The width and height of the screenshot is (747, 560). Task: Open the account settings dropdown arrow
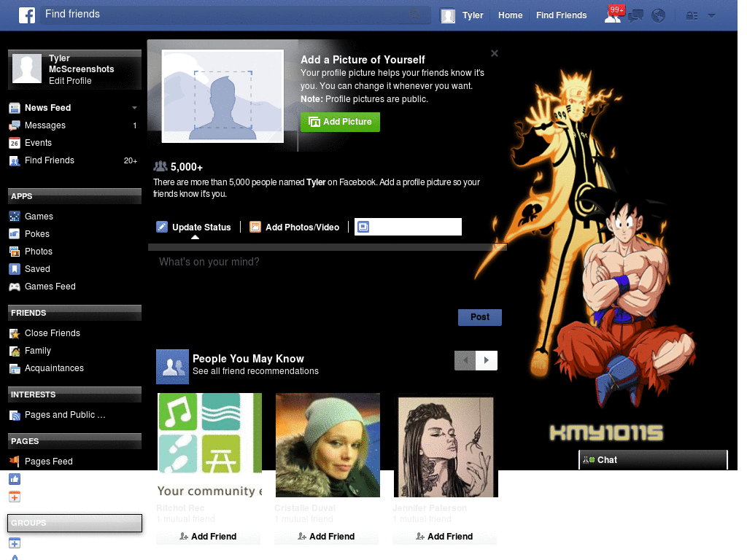[x=711, y=15]
